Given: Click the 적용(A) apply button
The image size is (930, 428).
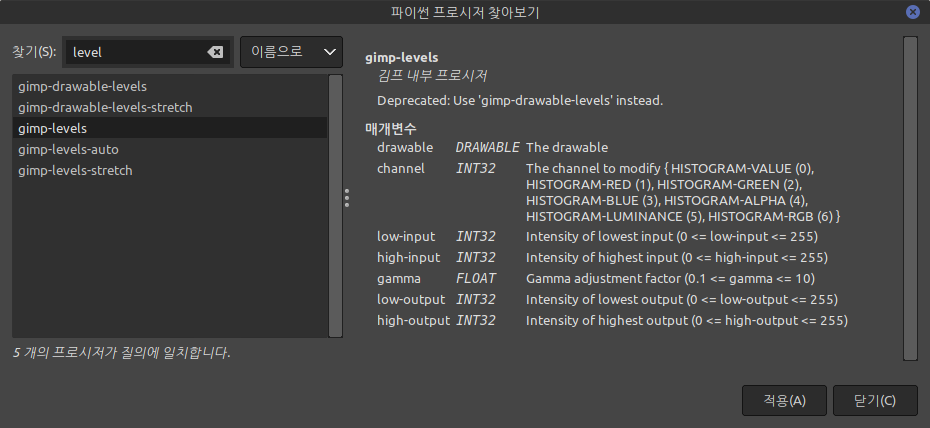Looking at the screenshot, I should tap(784, 401).
